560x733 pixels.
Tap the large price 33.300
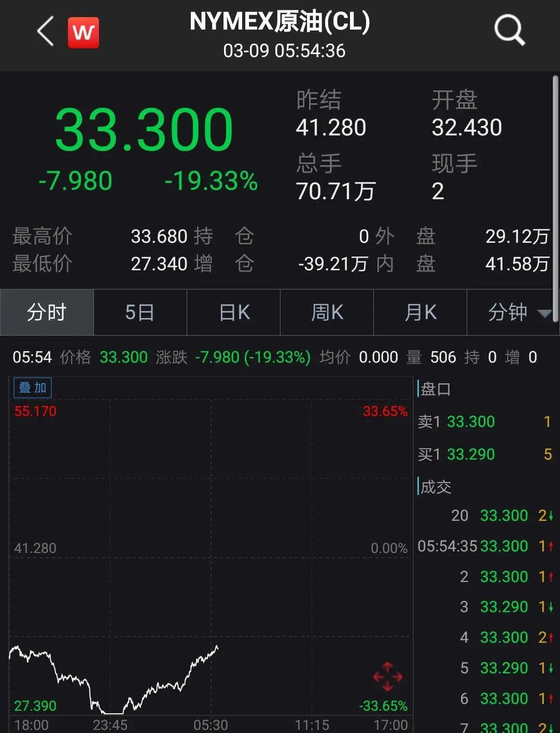pyautogui.click(x=144, y=129)
